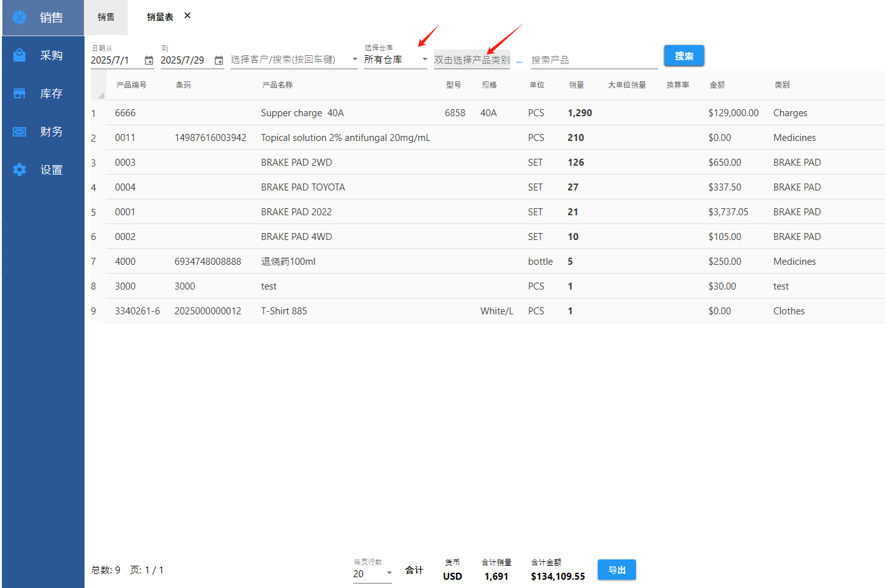885x588 pixels.
Task: Click the 导出 export button
Action: (x=616, y=570)
